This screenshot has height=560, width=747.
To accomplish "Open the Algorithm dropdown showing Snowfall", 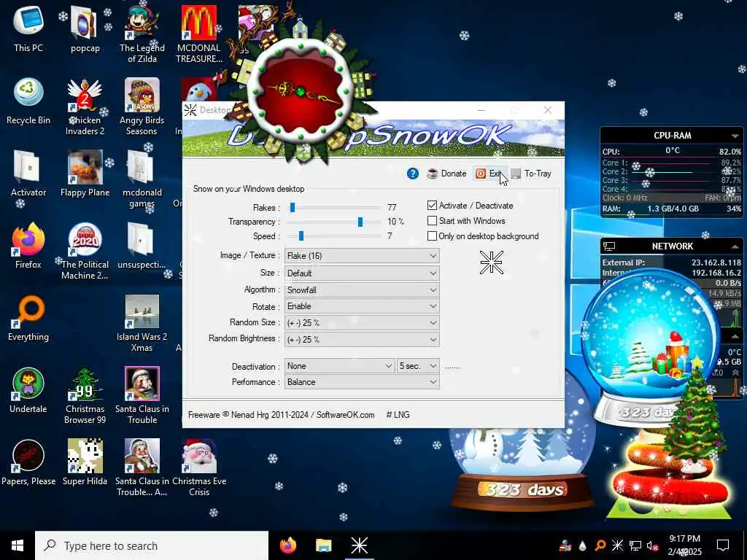I will pyautogui.click(x=362, y=290).
